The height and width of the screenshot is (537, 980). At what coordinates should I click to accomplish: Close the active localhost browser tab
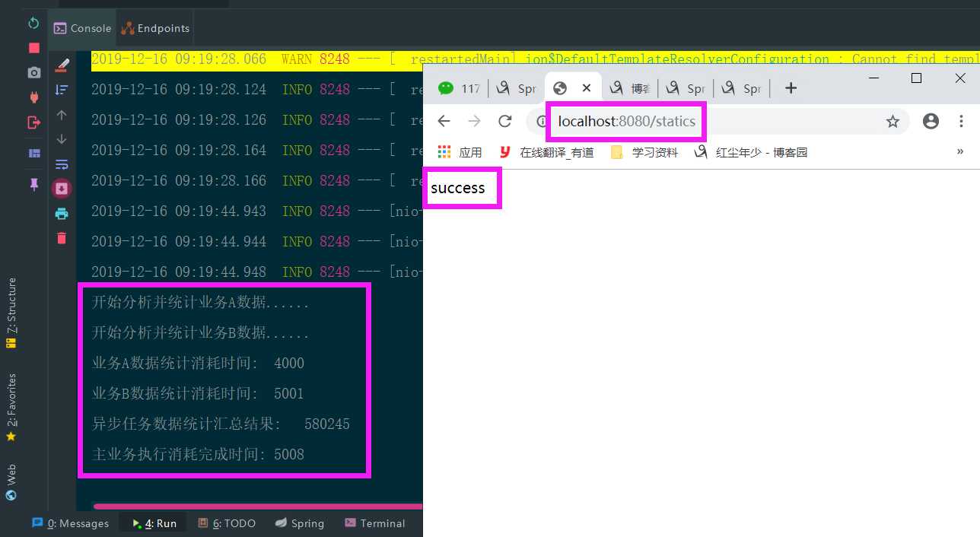tap(587, 88)
